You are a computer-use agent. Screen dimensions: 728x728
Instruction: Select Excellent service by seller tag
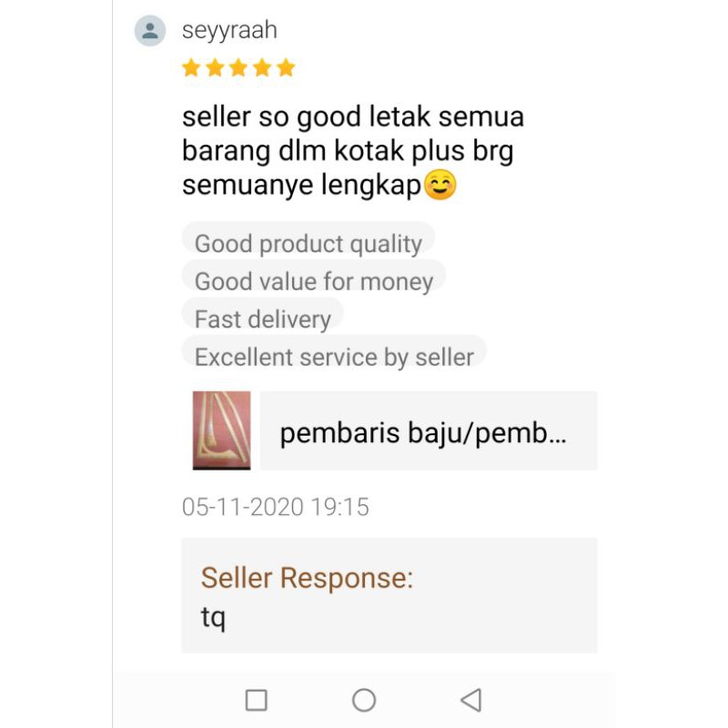point(334,357)
